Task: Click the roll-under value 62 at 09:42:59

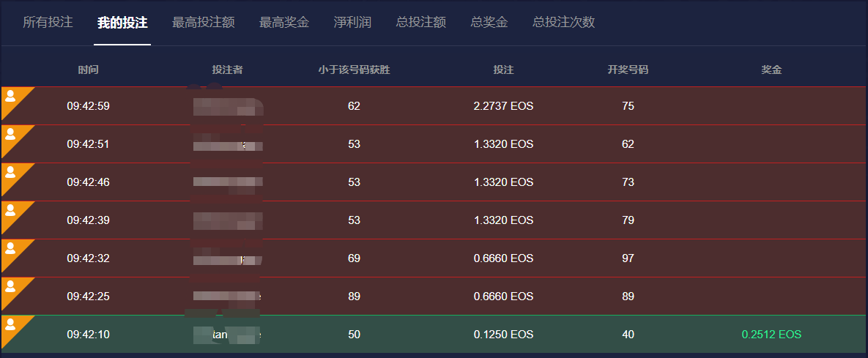Action: 355,106
